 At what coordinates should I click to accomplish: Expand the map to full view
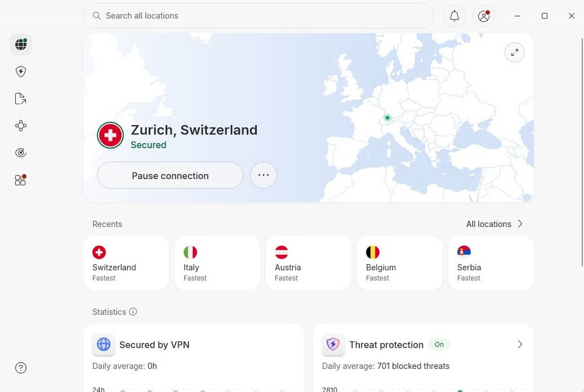pyautogui.click(x=515, y=52)
